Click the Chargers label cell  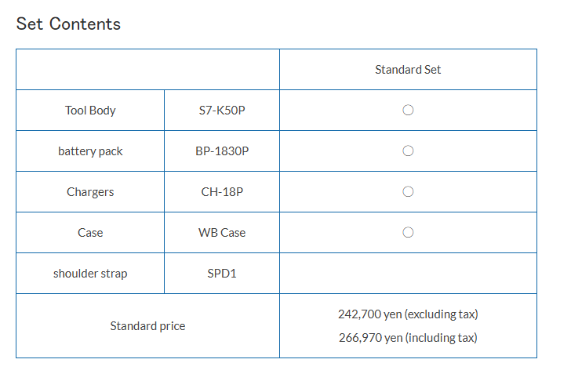[90, 192]
